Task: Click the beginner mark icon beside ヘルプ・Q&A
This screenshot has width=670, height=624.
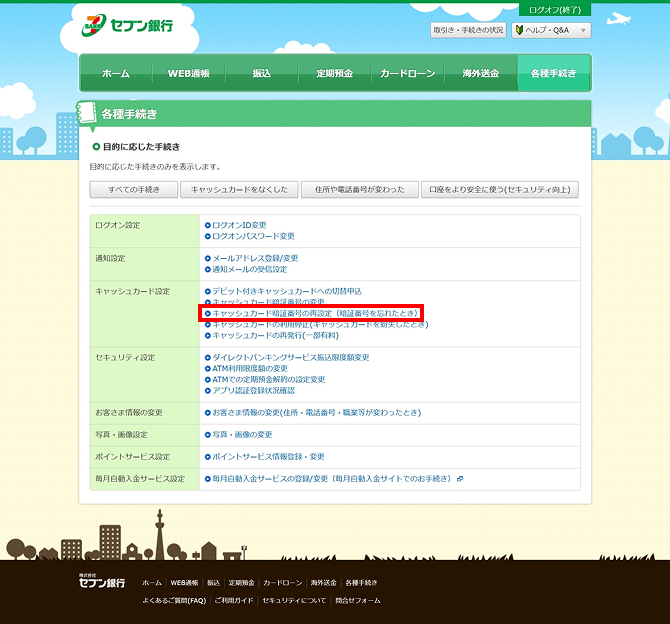Action: coord(520,31)
